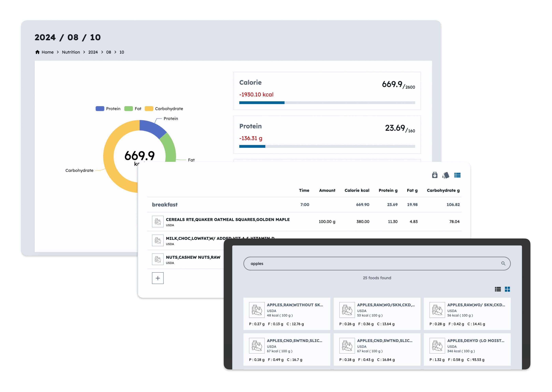Click food icon on apples card with F : 0.49 g
552x392 pixels.
coord(257,345)
